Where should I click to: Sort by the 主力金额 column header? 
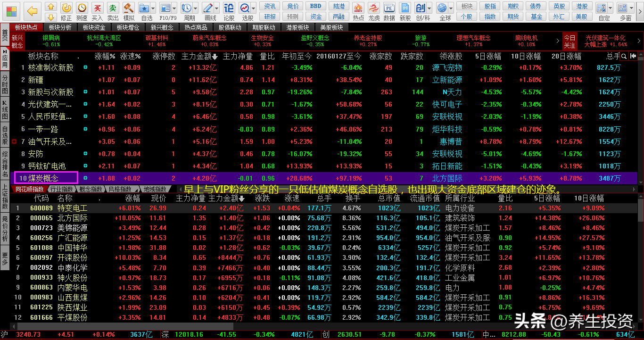[x=199, y=56]
